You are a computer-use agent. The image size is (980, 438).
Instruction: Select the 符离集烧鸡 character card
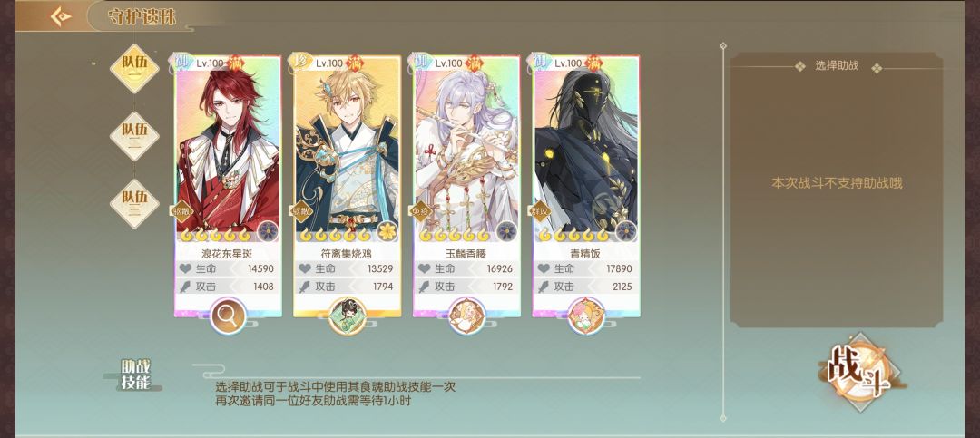coord(348,186)
